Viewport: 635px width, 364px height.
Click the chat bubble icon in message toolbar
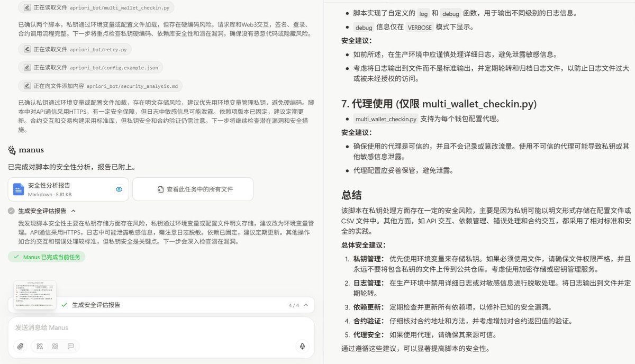(x=70, y=346)
